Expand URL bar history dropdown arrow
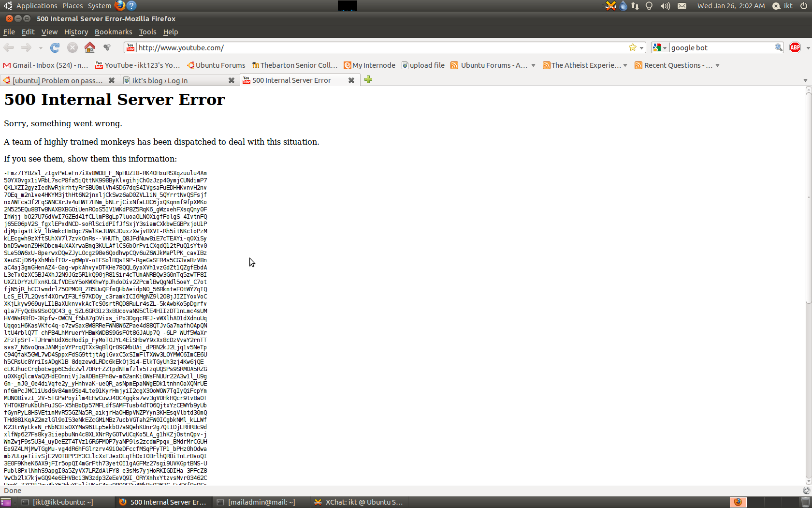 click(642, 48)
